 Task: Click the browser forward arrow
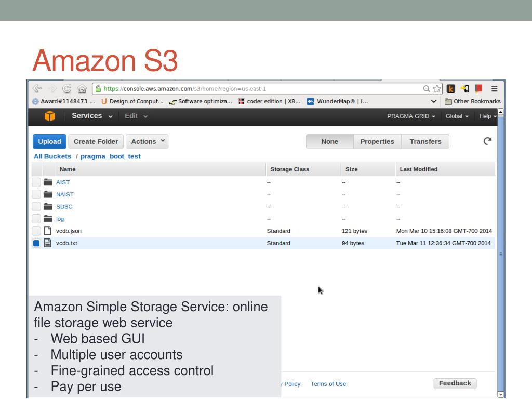52,88
